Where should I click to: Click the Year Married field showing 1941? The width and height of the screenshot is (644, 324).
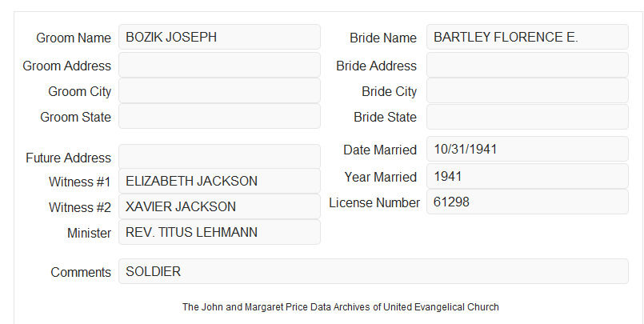[527, 176]
